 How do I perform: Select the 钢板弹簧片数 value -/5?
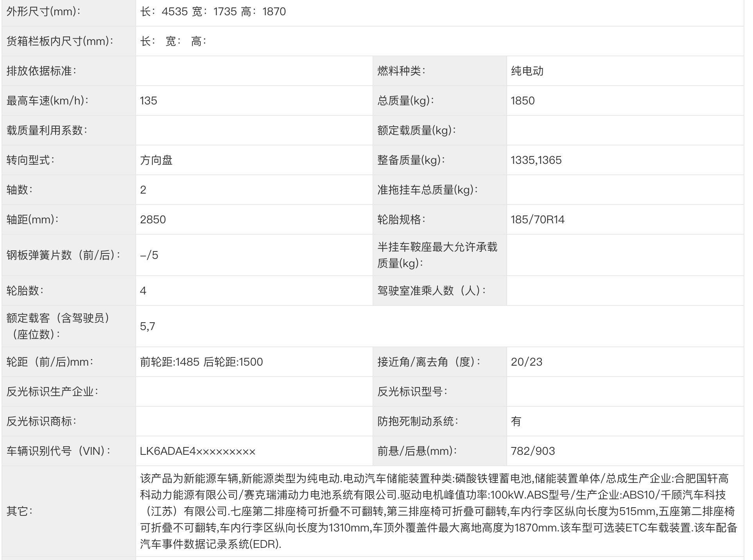pyautogui.click(x=149, y=255)
